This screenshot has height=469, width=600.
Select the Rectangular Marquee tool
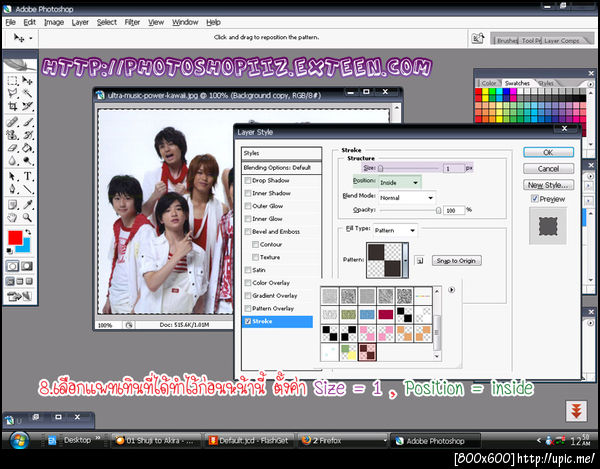coord(12,80)
